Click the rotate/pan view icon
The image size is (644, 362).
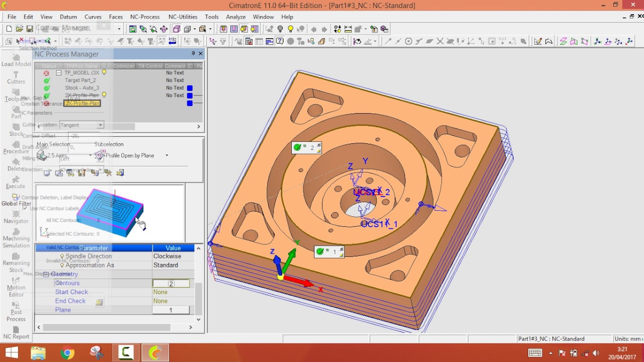click(164, 29)
